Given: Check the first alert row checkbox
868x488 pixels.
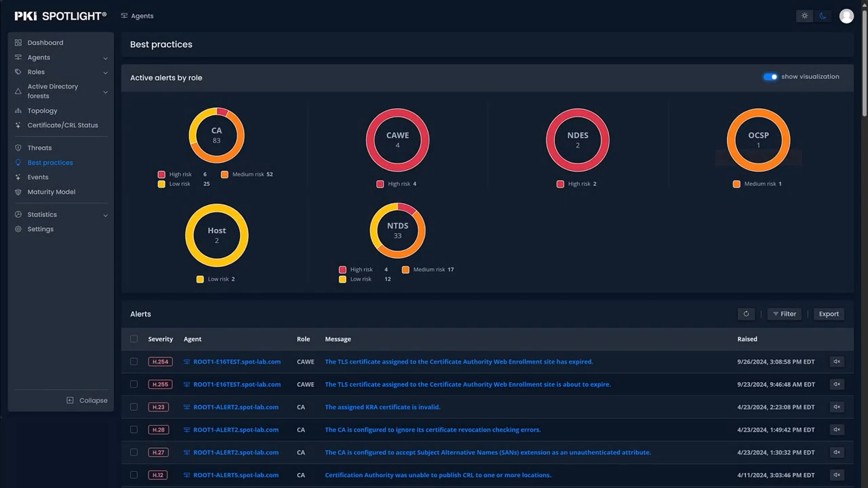Looking at the screenshot, I should tap(133, 361).
